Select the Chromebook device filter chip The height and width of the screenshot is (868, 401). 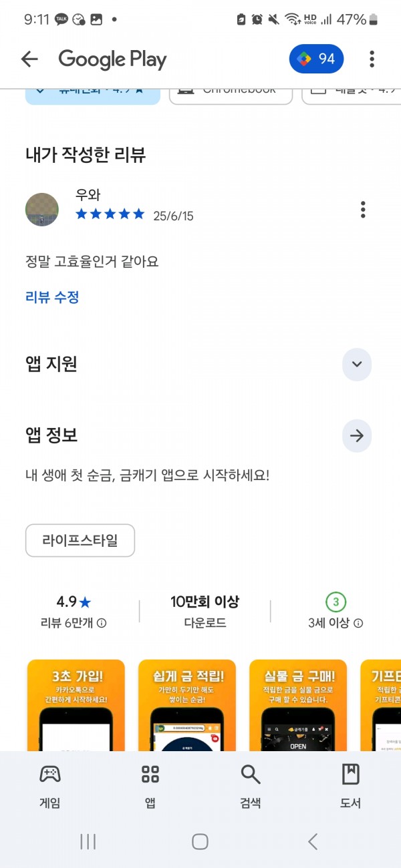click(231, 94)
